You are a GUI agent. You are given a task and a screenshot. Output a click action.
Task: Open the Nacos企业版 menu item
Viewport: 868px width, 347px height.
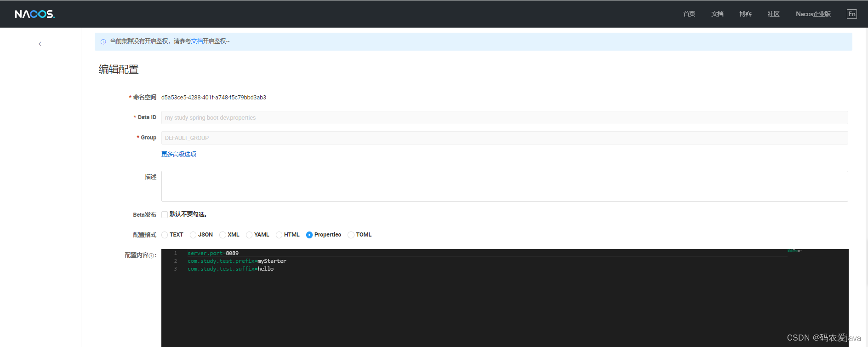click(813, 14)
